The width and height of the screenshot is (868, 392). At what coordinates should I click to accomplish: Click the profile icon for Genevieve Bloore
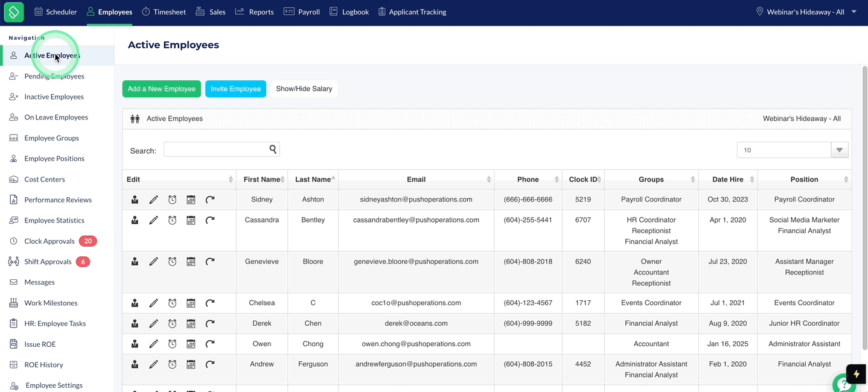(x=135, y=261)
